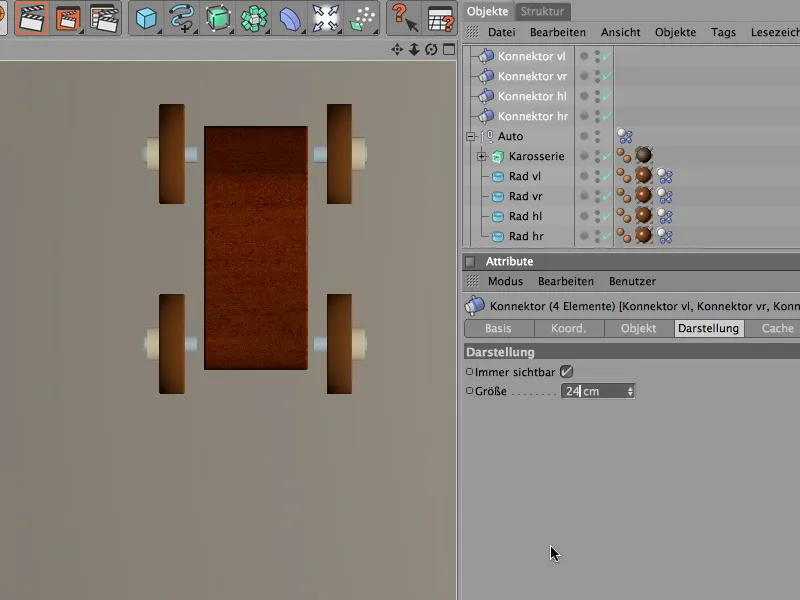Click the Render View clapperboard icon

(x=33, y=18)
